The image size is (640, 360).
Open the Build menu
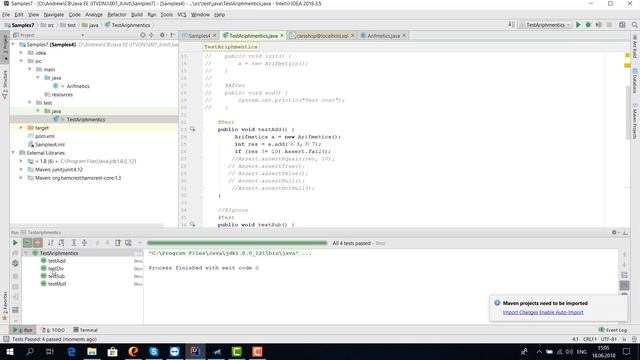pos(137,14)
